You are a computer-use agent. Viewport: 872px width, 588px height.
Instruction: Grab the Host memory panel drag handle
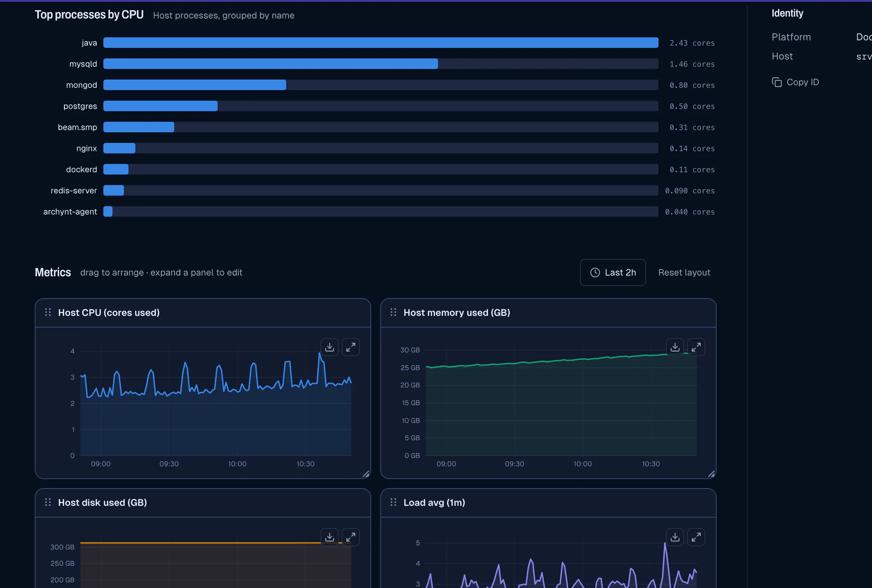point(393,312)
